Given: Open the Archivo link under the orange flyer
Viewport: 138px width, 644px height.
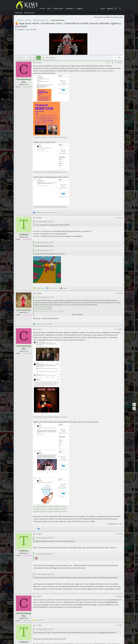Looking at the screenshot, I should (64, 137).
